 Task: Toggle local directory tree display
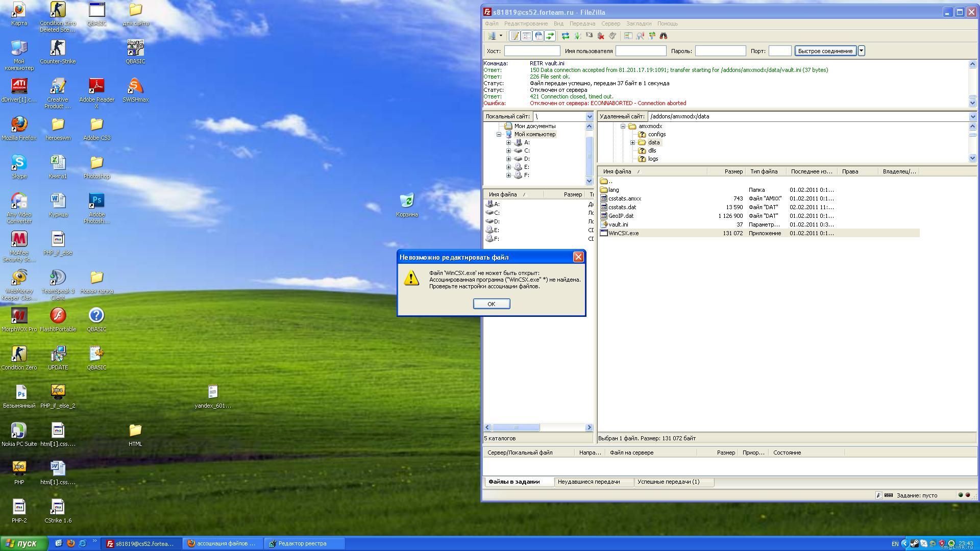coord(526,36)
